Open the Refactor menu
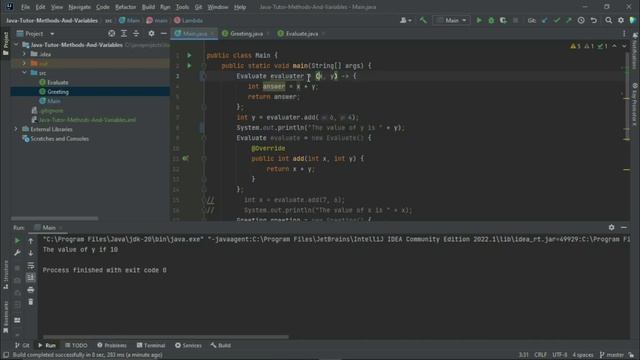Viewport: 640px width, 360px height. tap(125, 7)
